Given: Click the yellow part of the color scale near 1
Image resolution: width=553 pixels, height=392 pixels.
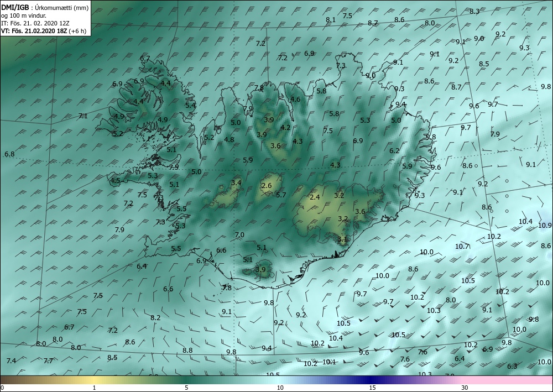Looking at the screenshot, I should click(x=94, y=380).
